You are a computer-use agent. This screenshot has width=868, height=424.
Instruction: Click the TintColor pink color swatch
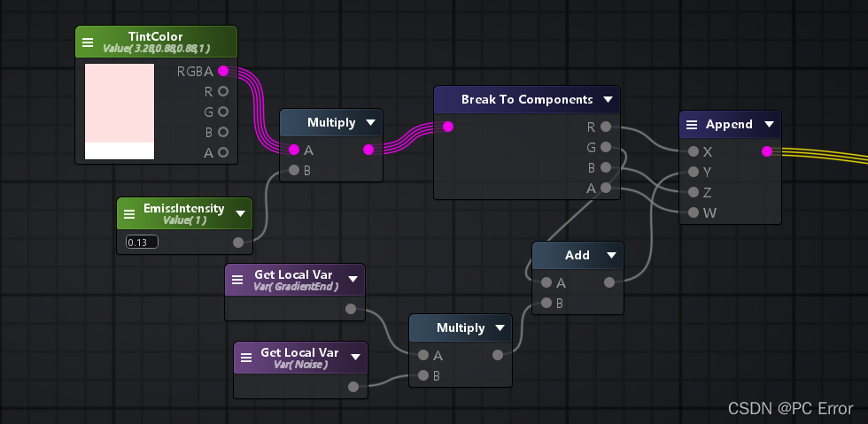pos(120,103)
